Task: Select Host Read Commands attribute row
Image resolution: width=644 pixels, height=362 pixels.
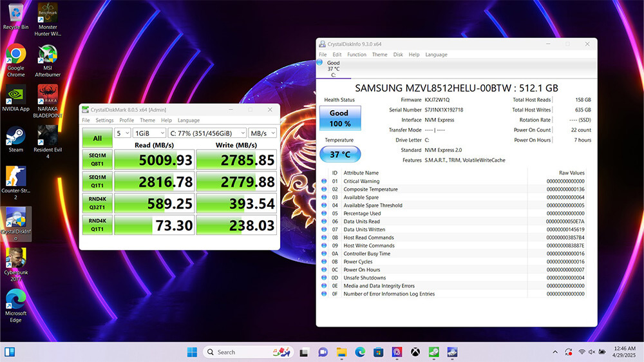Action: click(x=453, y=238)
